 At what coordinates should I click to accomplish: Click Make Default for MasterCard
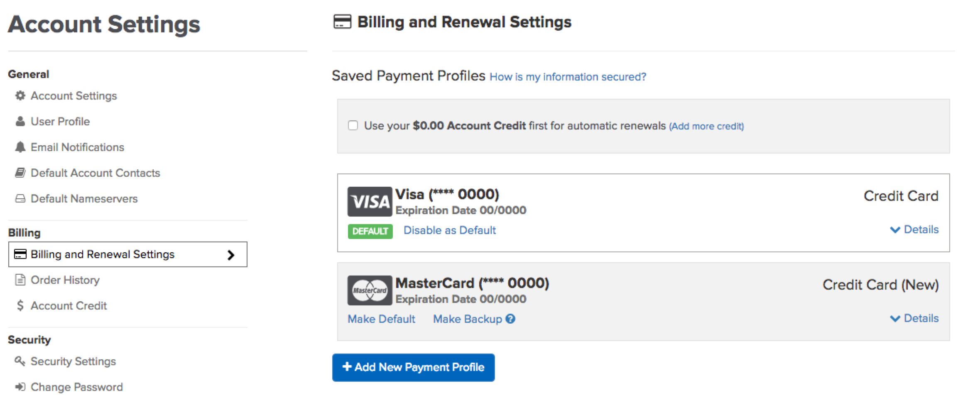click(381, 319)
